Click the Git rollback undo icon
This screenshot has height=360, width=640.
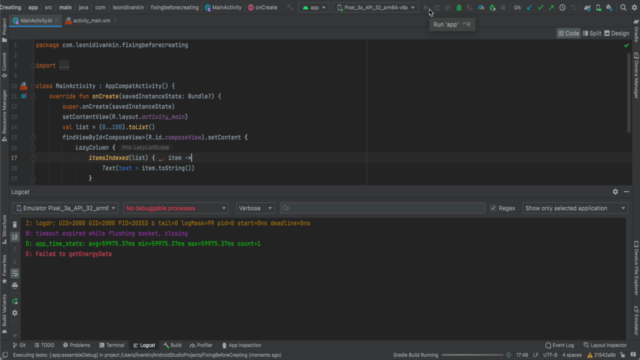(573, 8)
